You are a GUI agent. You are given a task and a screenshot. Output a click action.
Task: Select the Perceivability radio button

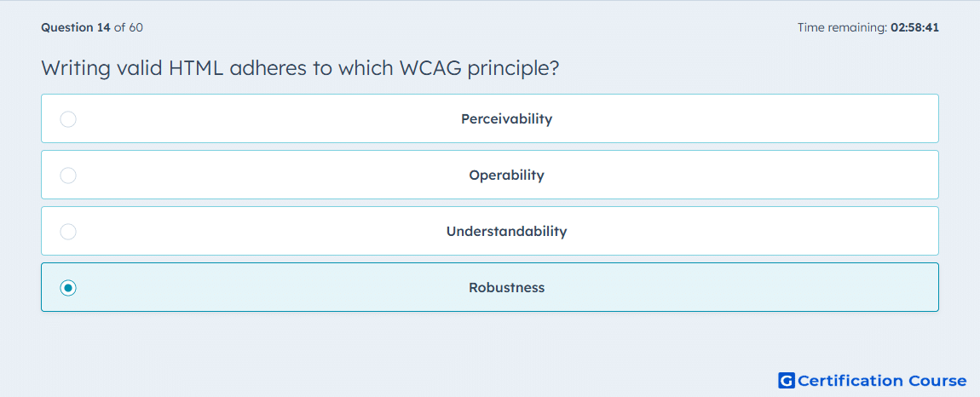(68, 118)
